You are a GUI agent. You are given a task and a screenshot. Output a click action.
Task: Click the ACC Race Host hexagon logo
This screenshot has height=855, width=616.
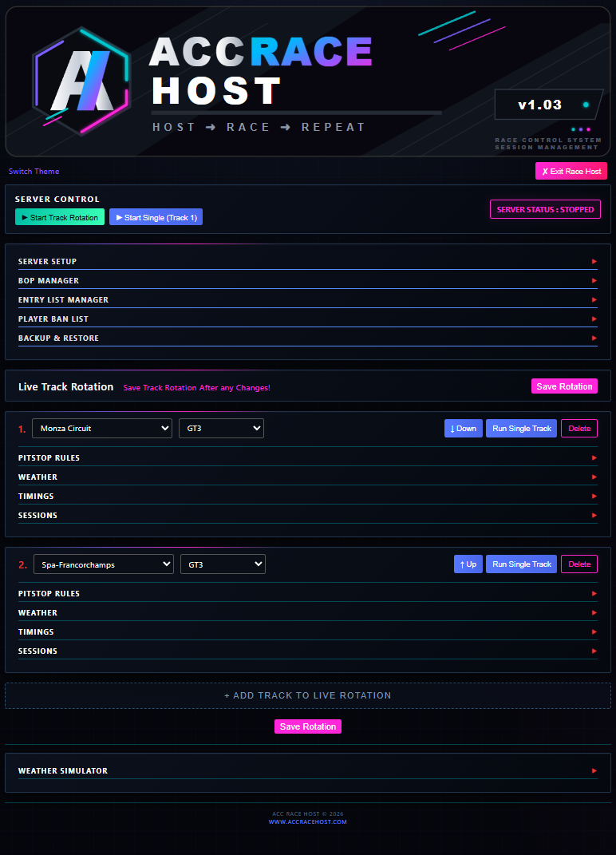81,81
